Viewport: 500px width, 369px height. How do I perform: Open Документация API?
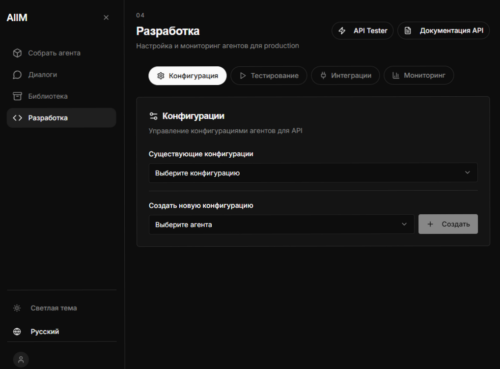(x=443, y=31)
